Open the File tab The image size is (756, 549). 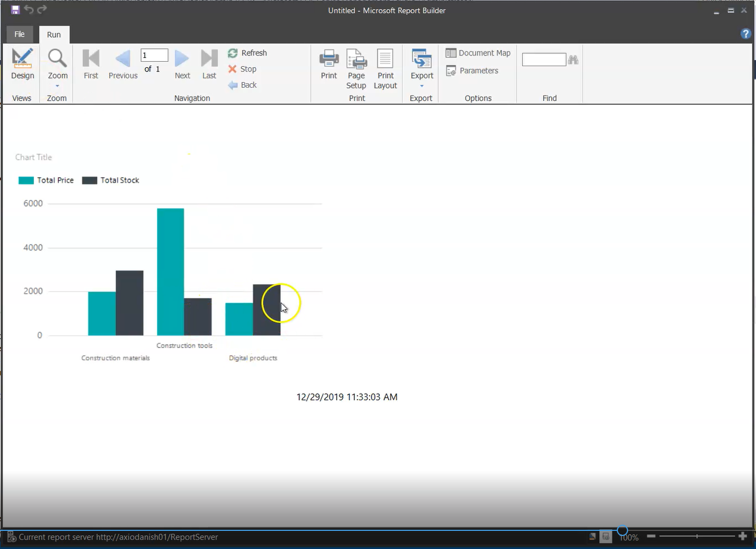point(19,35)
